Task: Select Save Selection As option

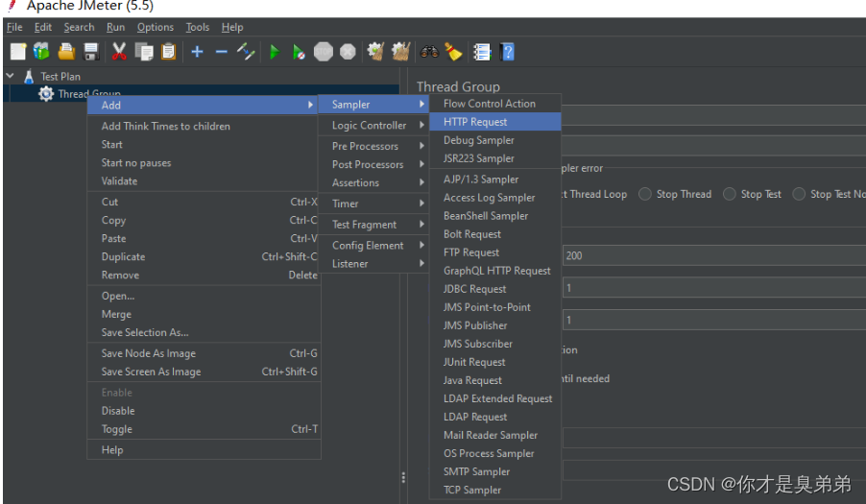Action: [204, 332]
